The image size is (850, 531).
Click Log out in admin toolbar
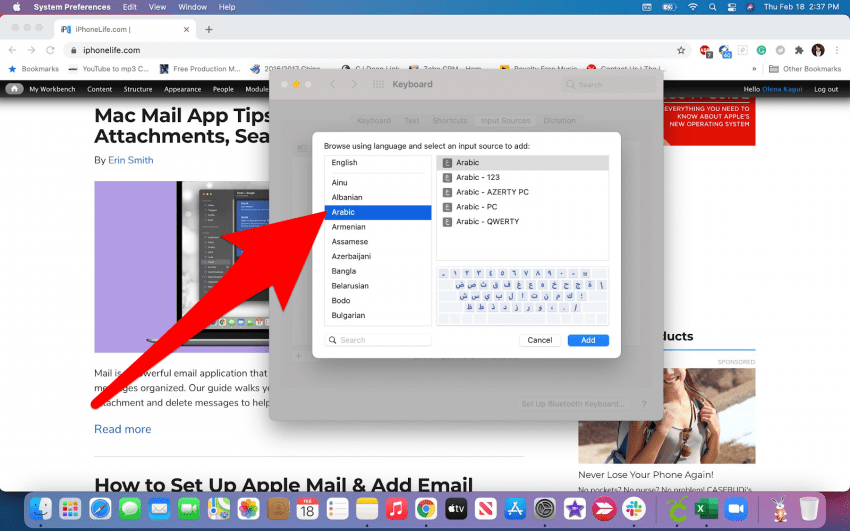826,89
